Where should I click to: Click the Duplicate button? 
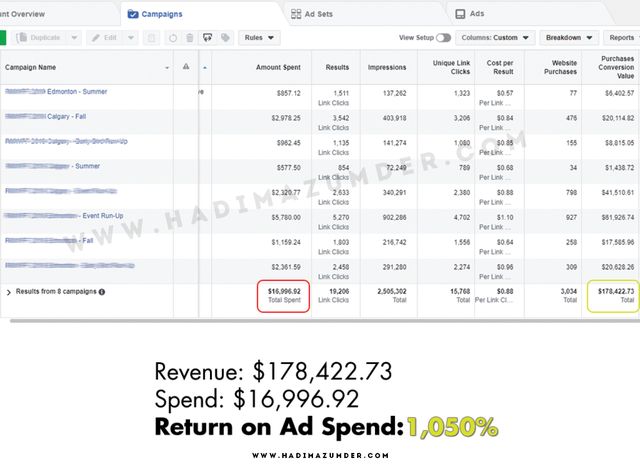point(40,38)
